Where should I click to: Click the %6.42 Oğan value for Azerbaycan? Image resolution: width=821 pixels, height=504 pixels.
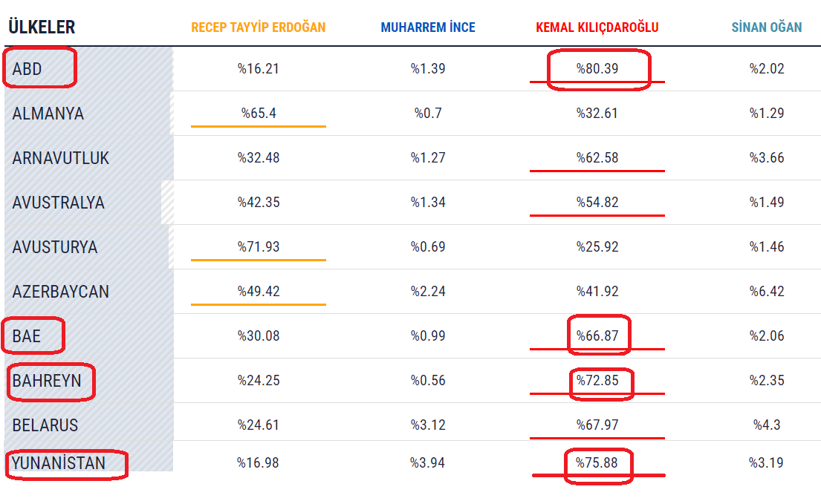(767, 292)
